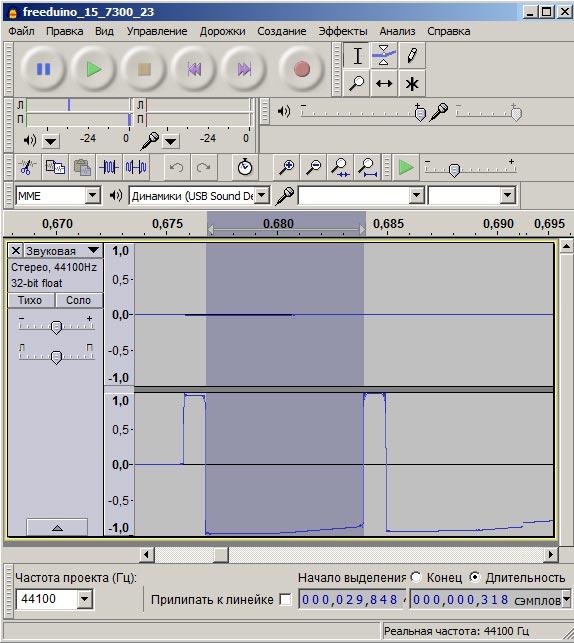
Task: Copy the selected audio
Action: point(55,167)
